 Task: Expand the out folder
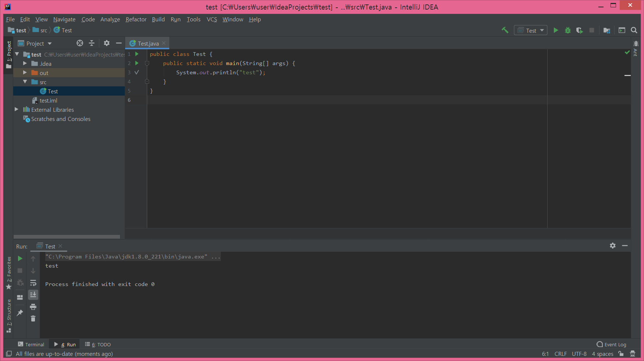25,72
